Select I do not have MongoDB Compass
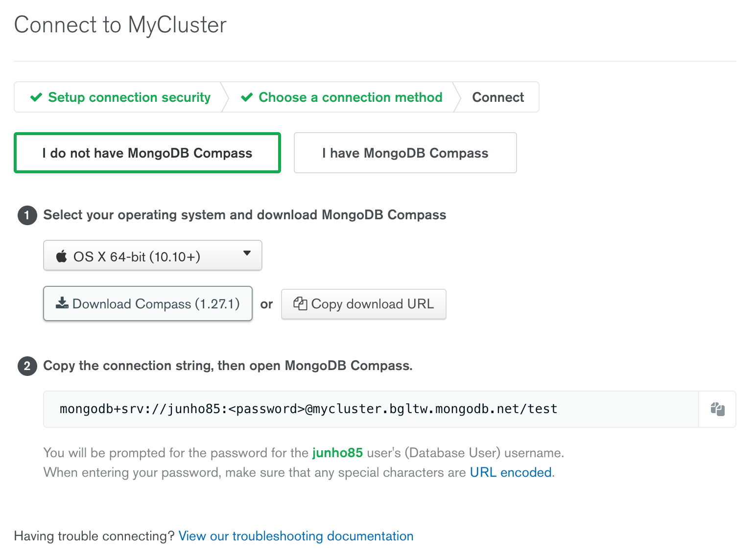 click(147, 153)
